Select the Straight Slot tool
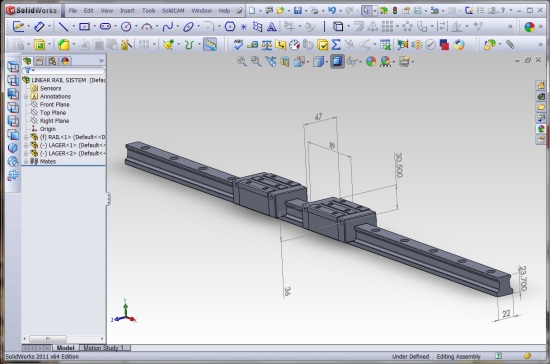 [105, 27]
